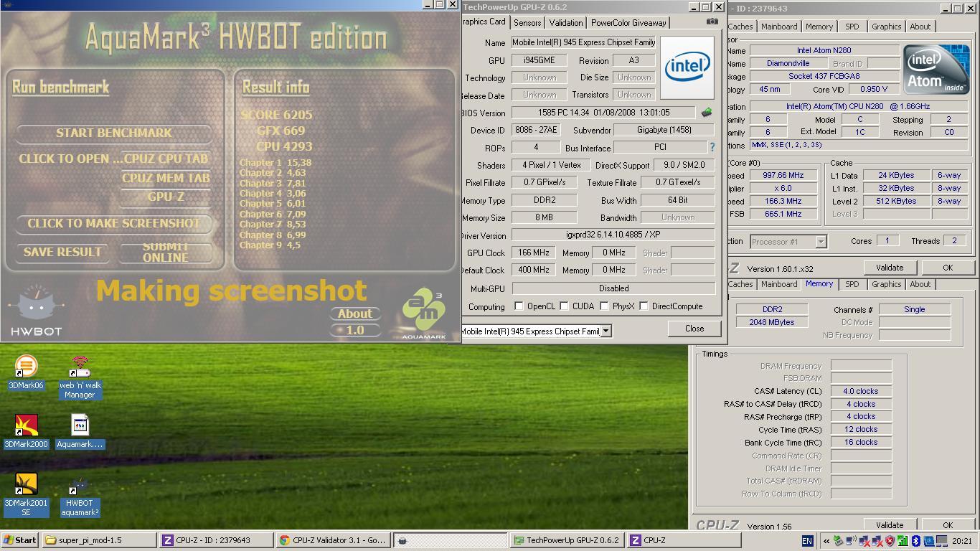The height and width of the screenshot is (551, 980).
Task: Click OK in lower CPU-Z window
Action: 947,525
